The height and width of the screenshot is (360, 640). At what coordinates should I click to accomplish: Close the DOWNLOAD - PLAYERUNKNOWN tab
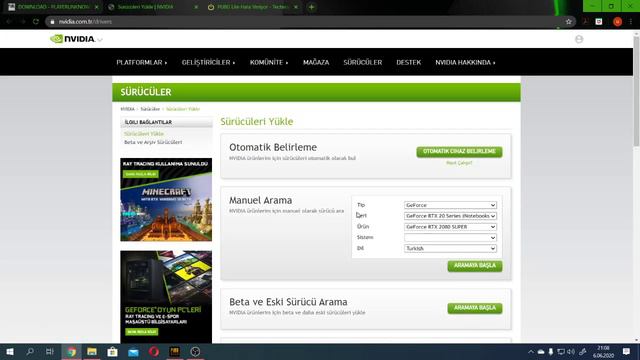click(x=96, y=7)
